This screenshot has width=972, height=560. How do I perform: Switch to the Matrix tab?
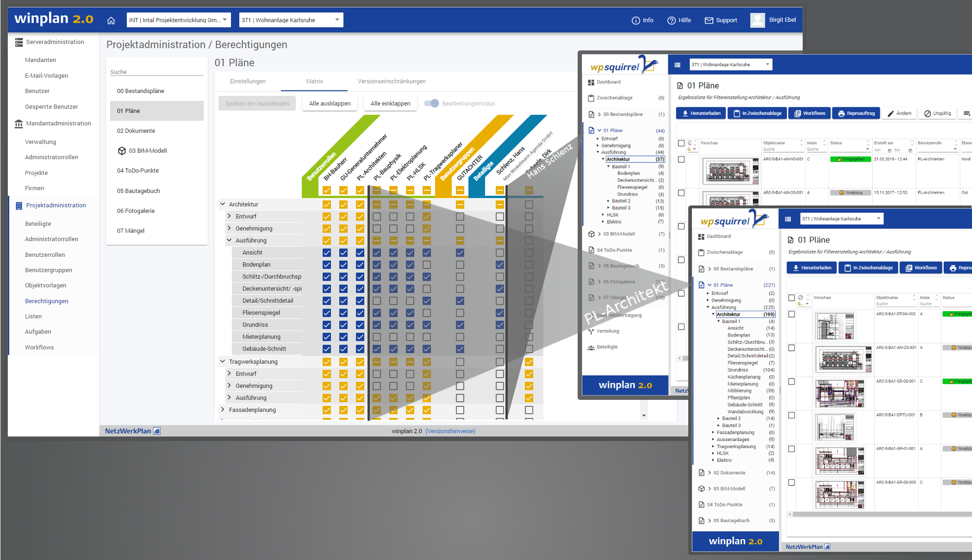tap(314, 81)
